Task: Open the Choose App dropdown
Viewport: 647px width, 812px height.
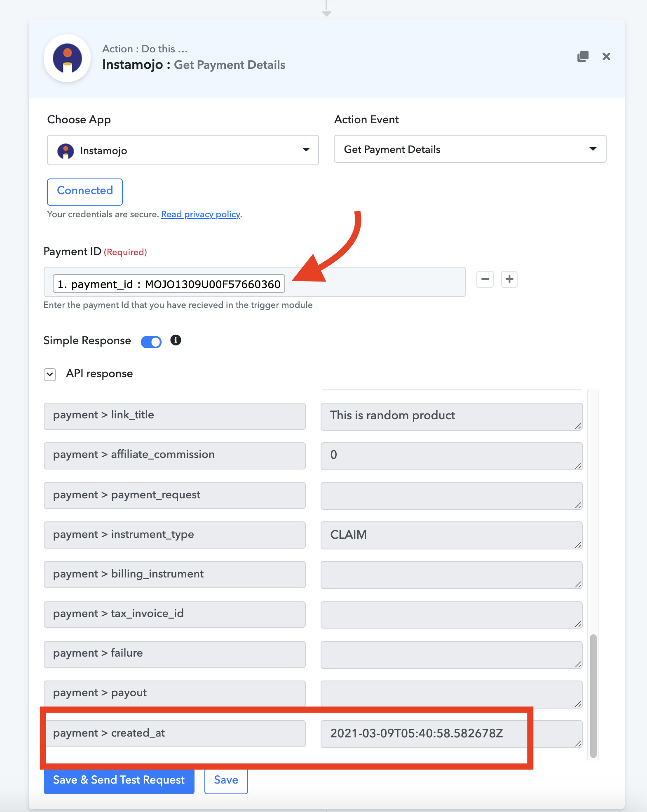Action: (183, 150)
